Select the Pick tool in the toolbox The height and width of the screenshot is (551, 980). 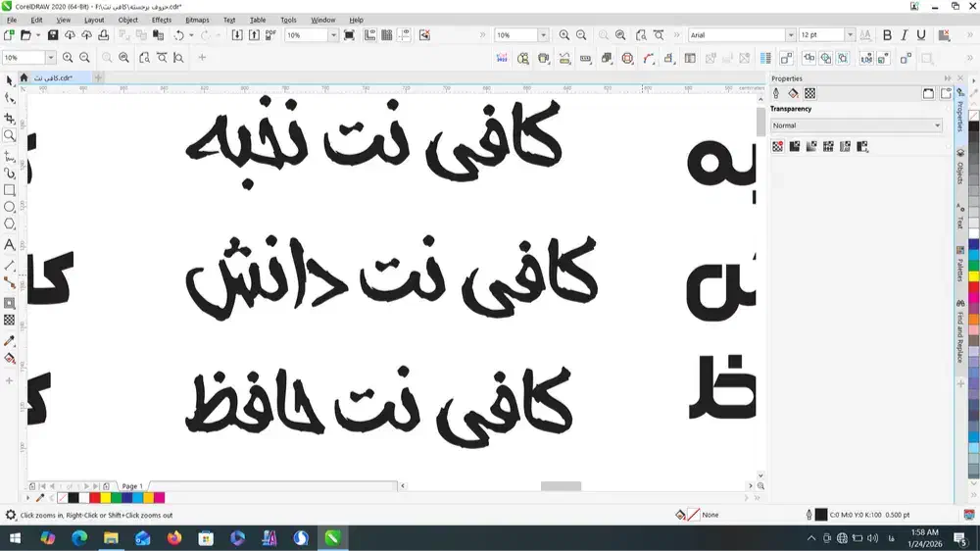click(x=10, y=80)
